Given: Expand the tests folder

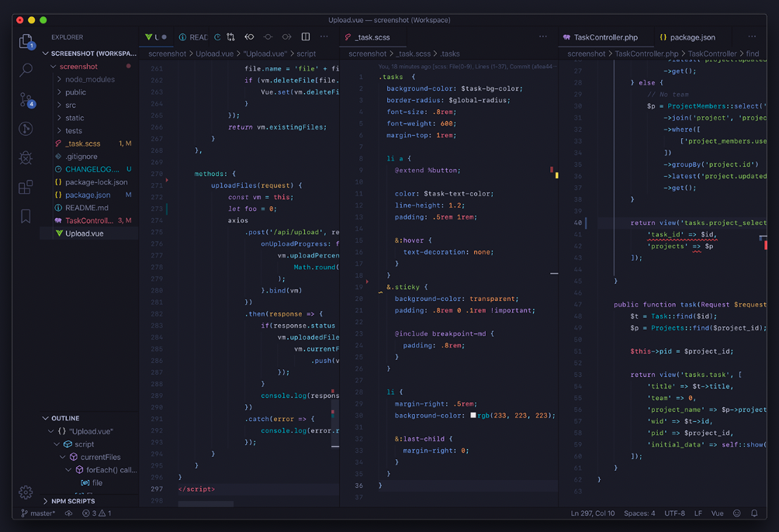Looking at the screenshot, I should point(59,130).
